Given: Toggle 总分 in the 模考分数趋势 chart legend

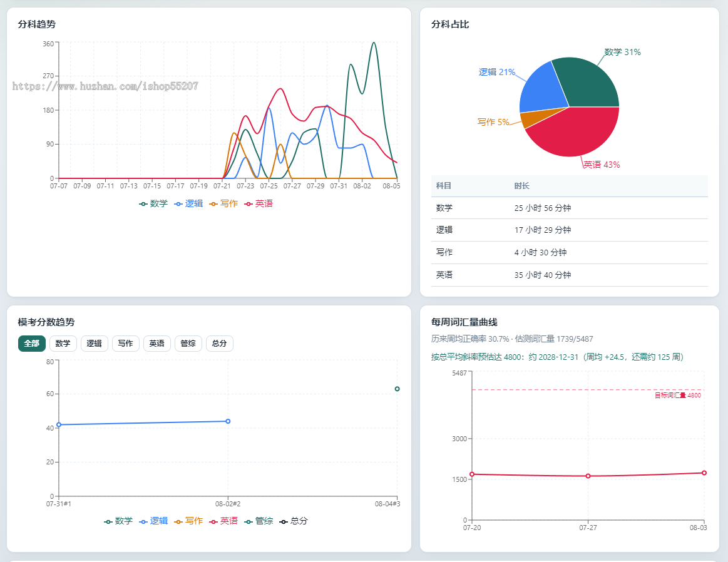Looking at the screenshot, I should [294, 521].
